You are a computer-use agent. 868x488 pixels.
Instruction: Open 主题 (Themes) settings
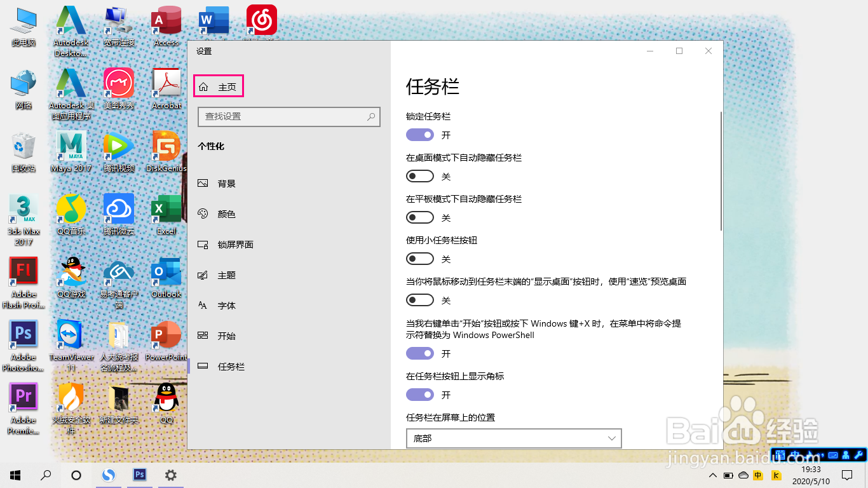coord(226,275)
